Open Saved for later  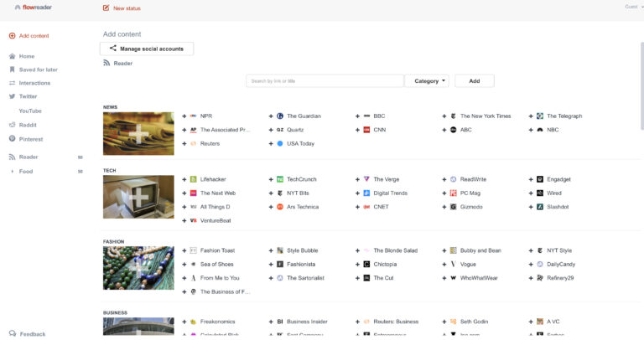34,70
